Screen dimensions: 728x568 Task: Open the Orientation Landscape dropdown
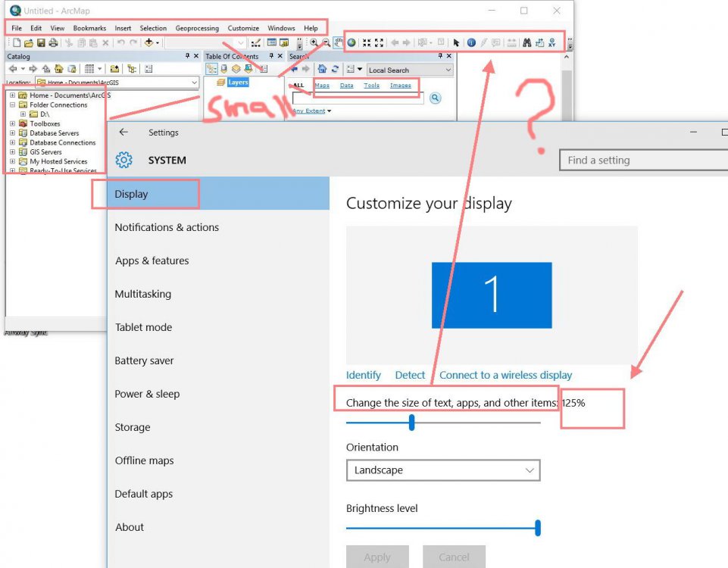443,470
